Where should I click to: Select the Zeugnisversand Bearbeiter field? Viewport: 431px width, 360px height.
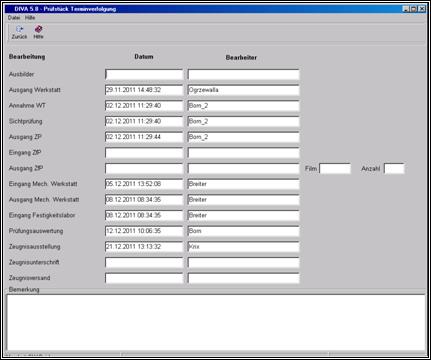pos(243,278)
